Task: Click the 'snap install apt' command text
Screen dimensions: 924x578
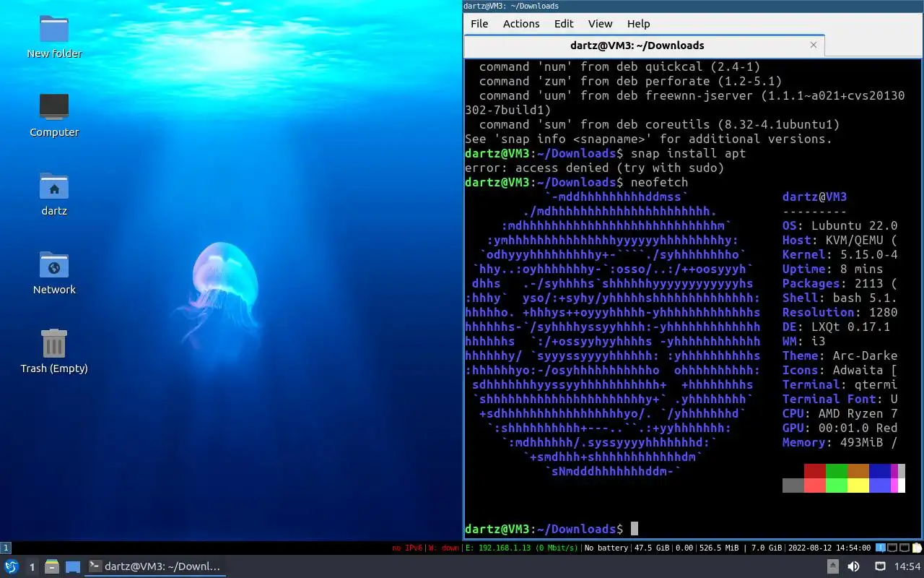Action: 689,153
